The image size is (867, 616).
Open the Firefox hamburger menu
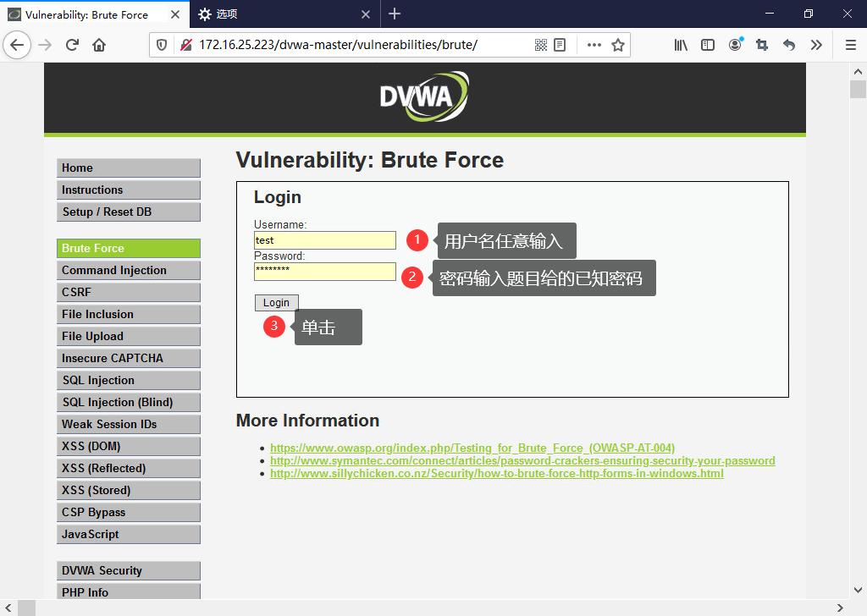(851, 45)
